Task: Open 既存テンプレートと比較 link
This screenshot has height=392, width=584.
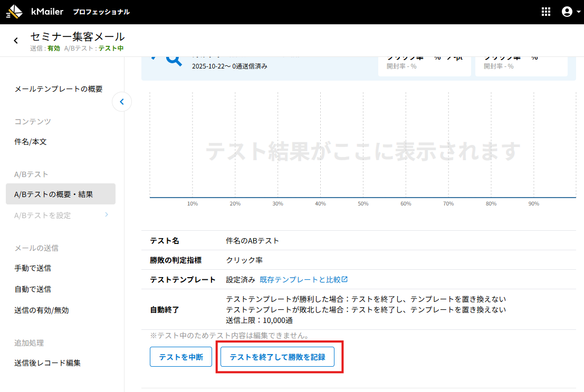Action: (x=300, y=280)
